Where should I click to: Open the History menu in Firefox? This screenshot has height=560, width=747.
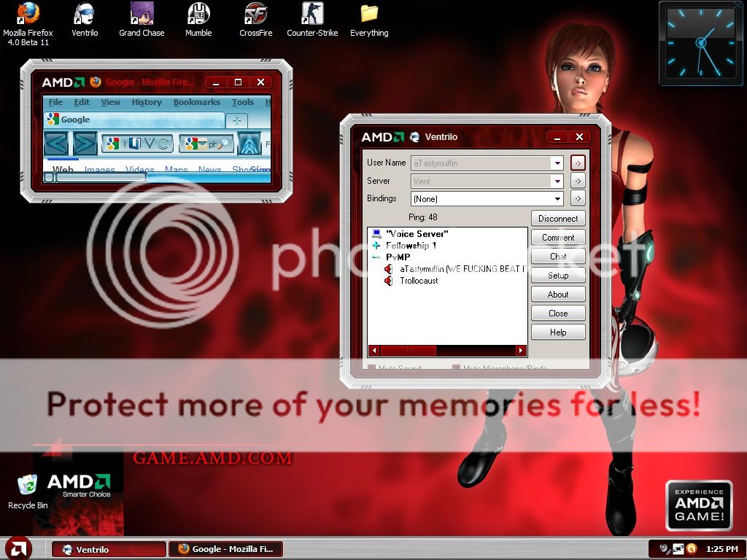(x=146, y=103)
